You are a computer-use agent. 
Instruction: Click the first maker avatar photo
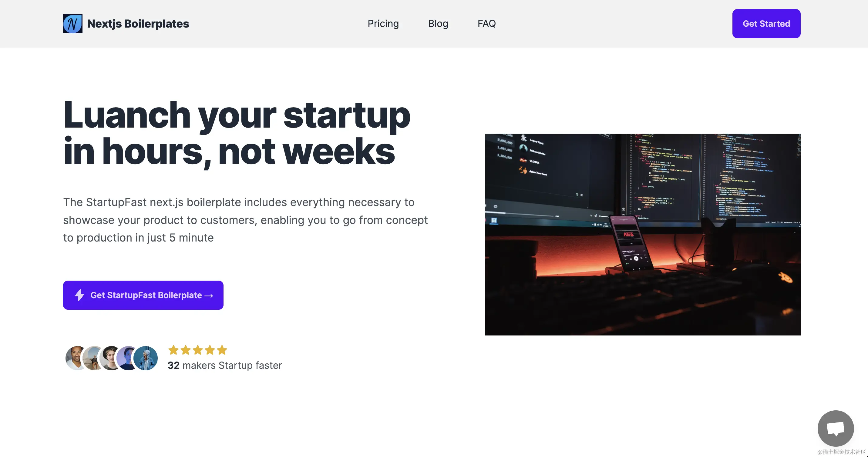tap(75, 358)
